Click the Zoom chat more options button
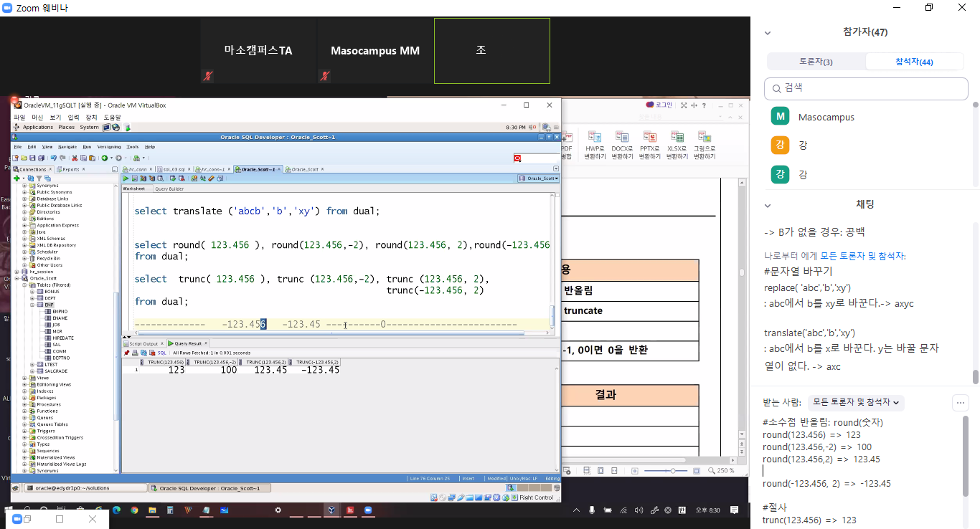 [x=961, y=403]
